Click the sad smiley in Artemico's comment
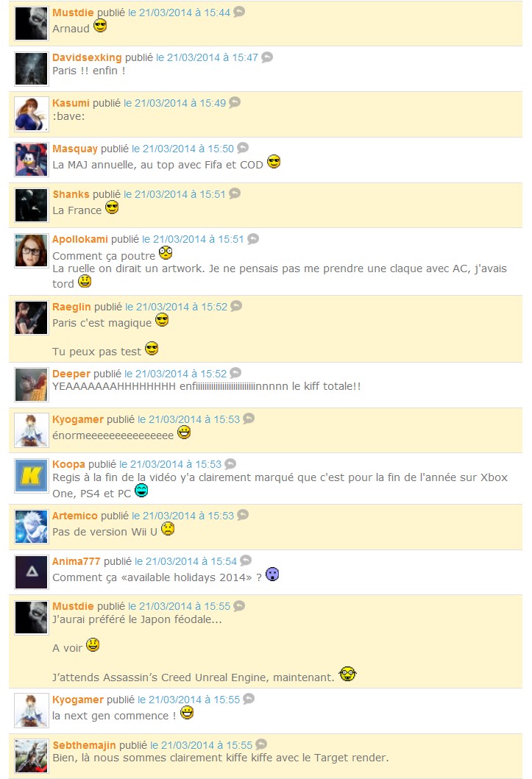 [168, 529]
